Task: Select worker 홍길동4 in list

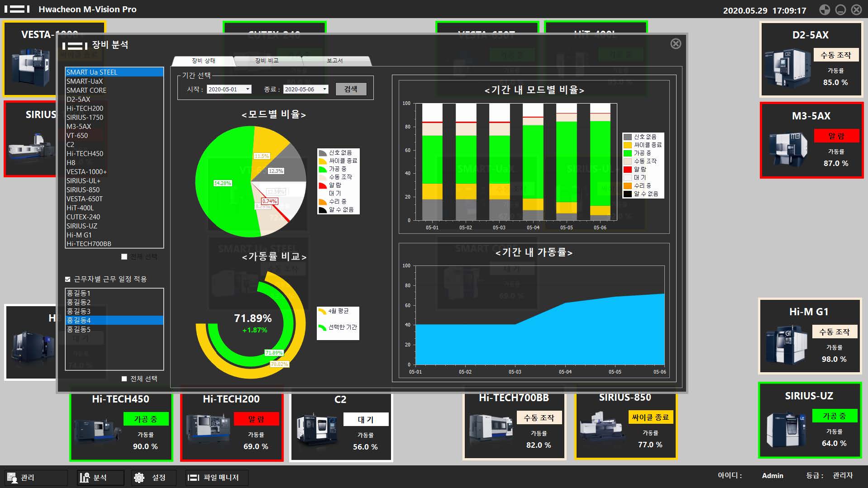Action: (x=114, y=320)
